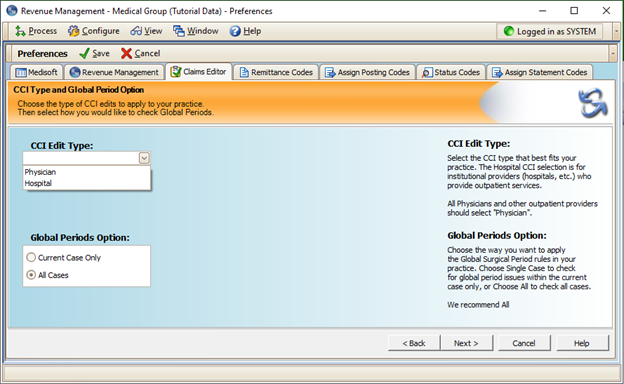Image resolution: width=624 pixels, height=384 pixels.
Task: Click the Configure gears icon
Action: [73, 31]
